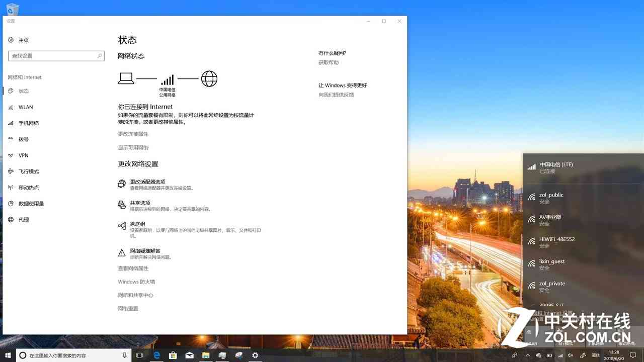This screenshot has height=362, width=644.
Task: Click the cellular signal tray icon
Action: click(x=560, y=355)
